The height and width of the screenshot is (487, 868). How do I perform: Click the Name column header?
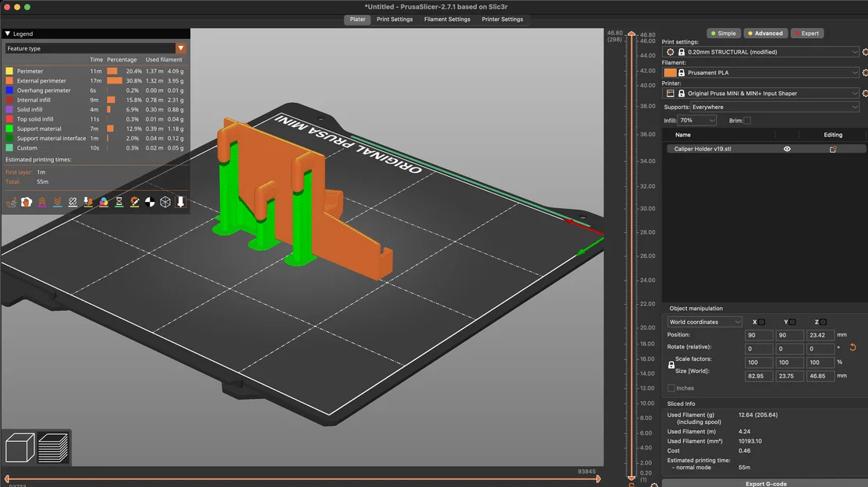(682, 135)
